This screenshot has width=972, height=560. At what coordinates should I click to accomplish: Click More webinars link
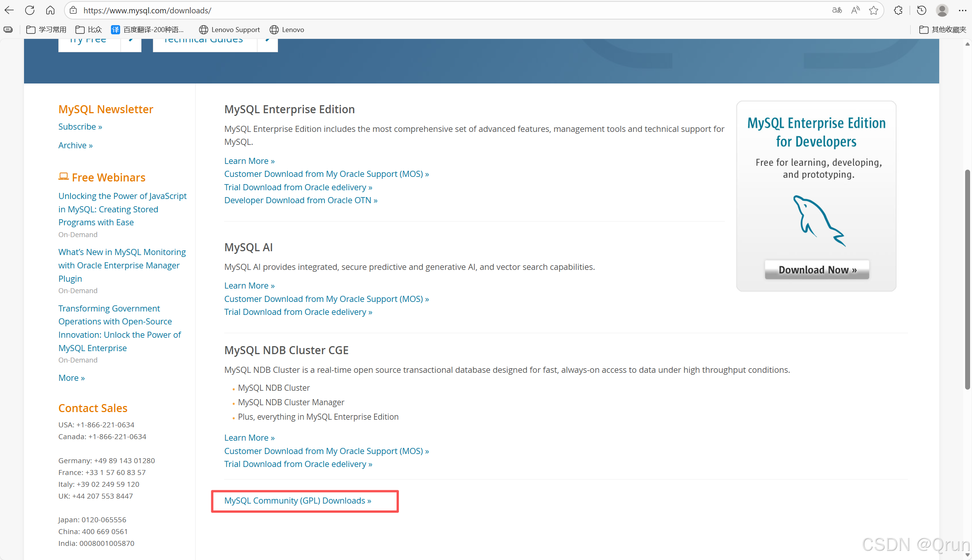point(72,378)
